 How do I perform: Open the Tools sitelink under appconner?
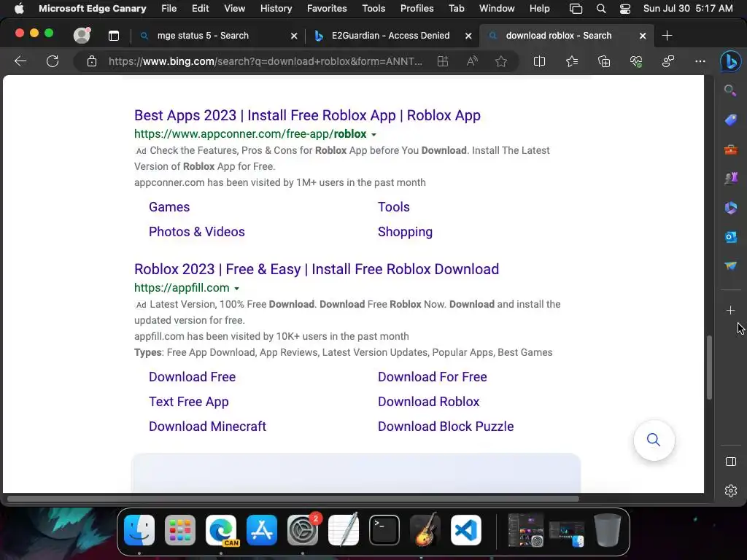pyautogui.click(x=393, y=206)
